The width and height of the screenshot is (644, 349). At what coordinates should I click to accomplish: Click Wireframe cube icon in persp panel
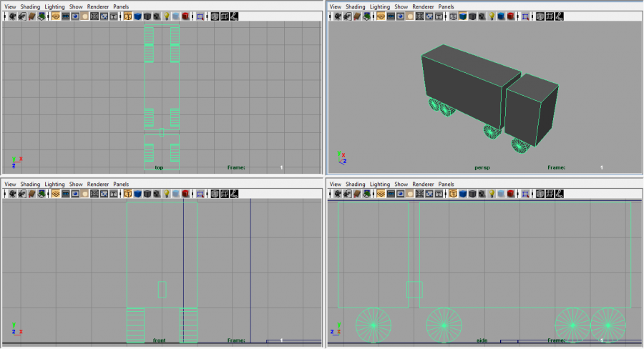pos(453,16)
